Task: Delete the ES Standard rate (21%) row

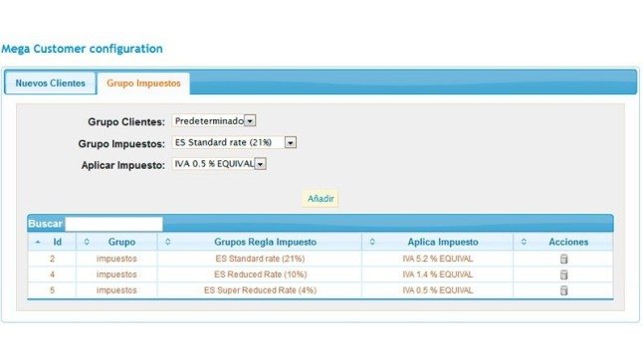Action: 563,259
